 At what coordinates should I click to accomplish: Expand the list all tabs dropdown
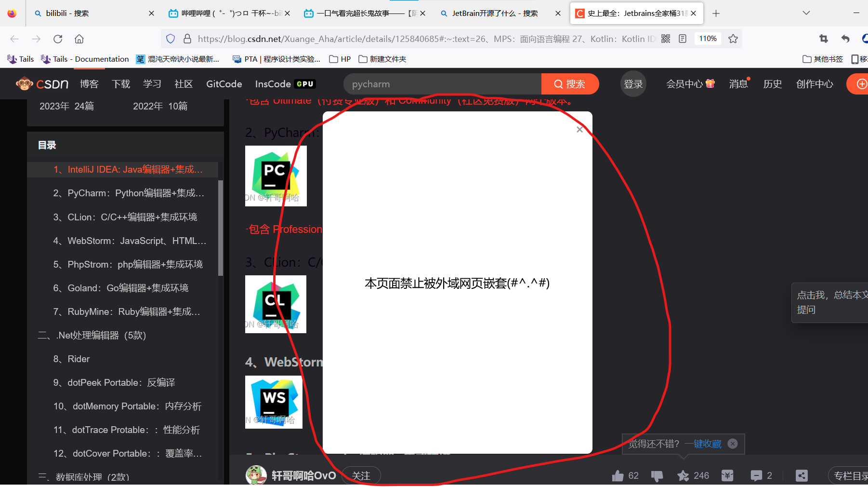click(806, 13)
